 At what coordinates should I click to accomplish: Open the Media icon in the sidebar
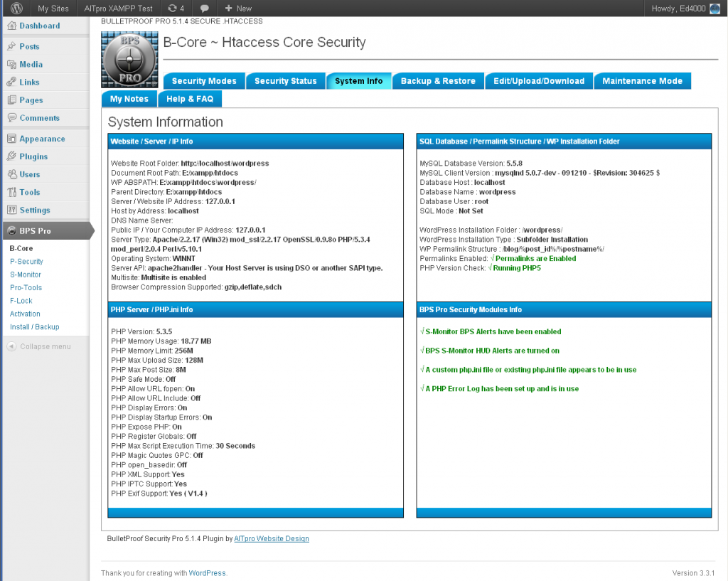tap(13, 64)
